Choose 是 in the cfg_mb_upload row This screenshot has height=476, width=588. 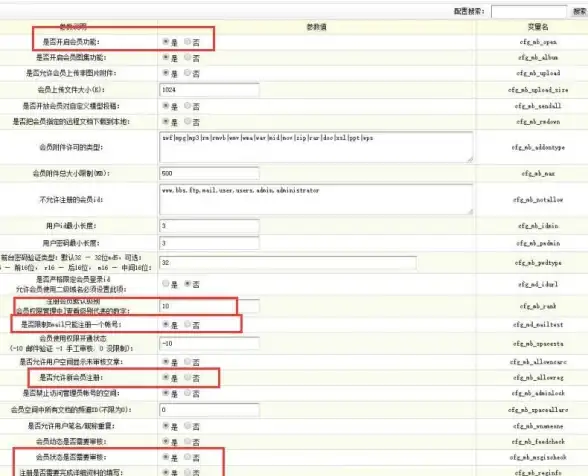pyautogui.click(x=166, y=73)
